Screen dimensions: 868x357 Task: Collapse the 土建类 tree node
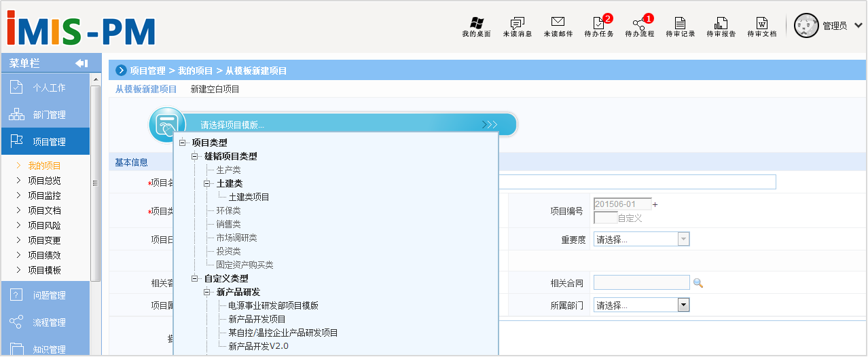[208, 184]
